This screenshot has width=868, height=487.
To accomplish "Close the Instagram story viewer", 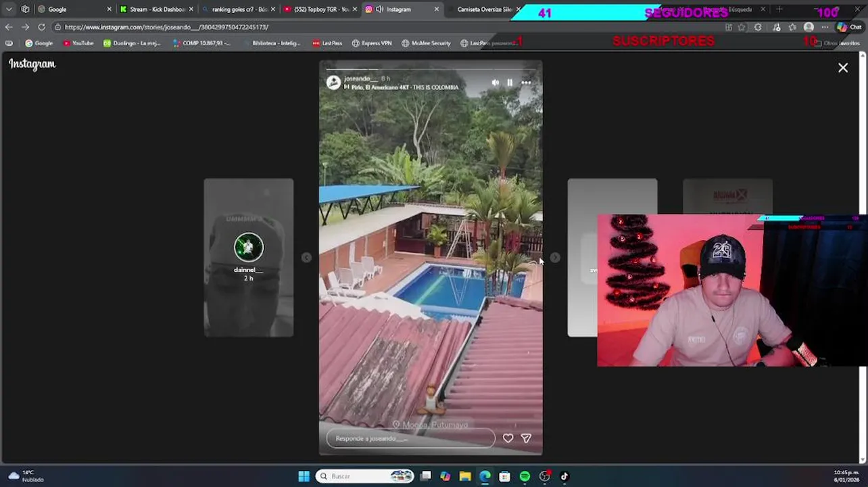I will [843, 68].
